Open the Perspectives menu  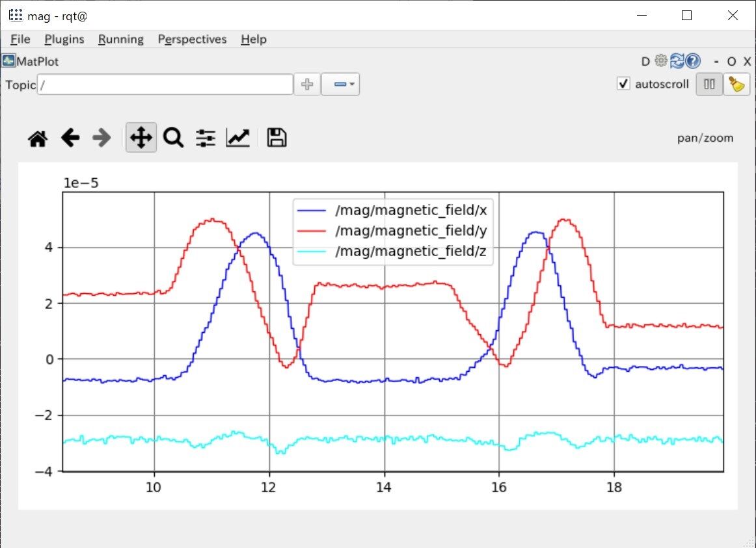coord(193,39)
